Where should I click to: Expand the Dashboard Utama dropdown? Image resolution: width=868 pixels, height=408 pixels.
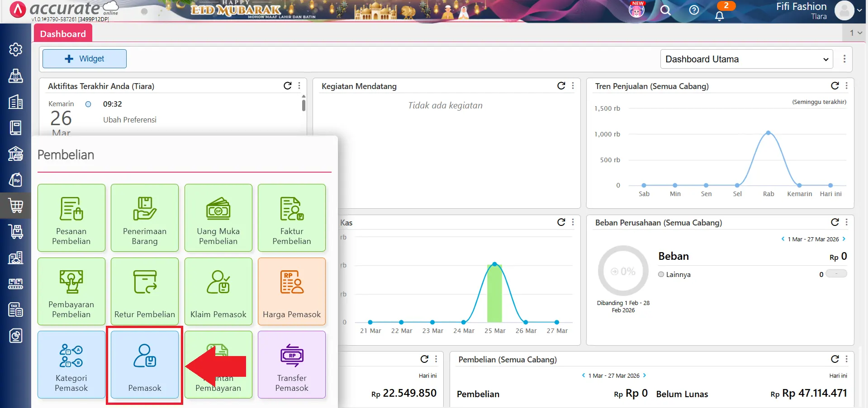coord(746,59)
